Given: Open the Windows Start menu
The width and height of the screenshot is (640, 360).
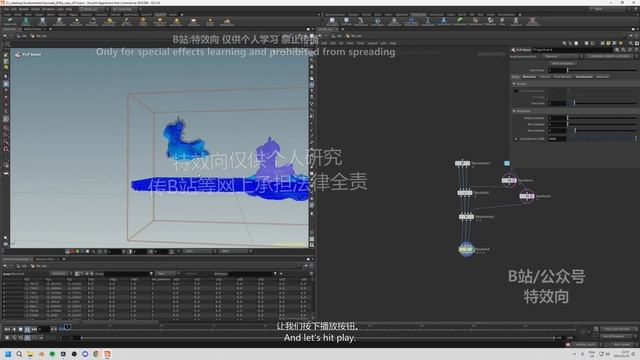Looking at the screenshot, I should pyautogui.click(x=8, y=354).
